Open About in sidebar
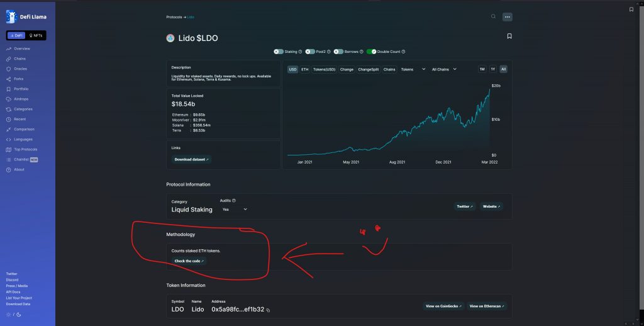Image resolution: width=644 pixels, height=326 pixels. click(15, 169)
